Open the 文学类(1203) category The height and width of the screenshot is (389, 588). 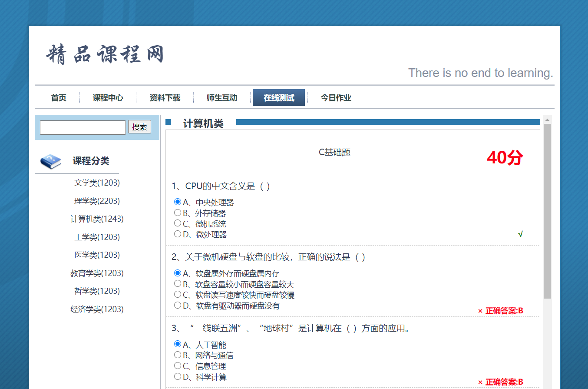click(97, 183)
